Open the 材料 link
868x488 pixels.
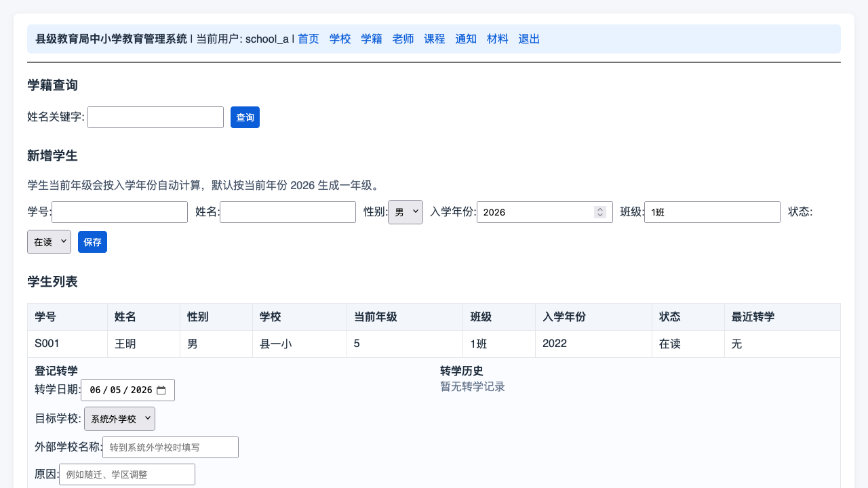(x=498, y=39)
